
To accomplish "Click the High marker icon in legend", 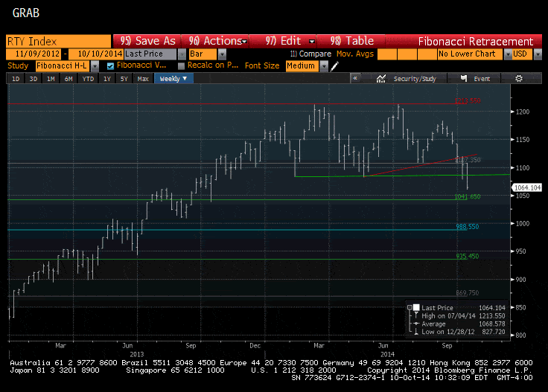I will click(x=416, y=315).
